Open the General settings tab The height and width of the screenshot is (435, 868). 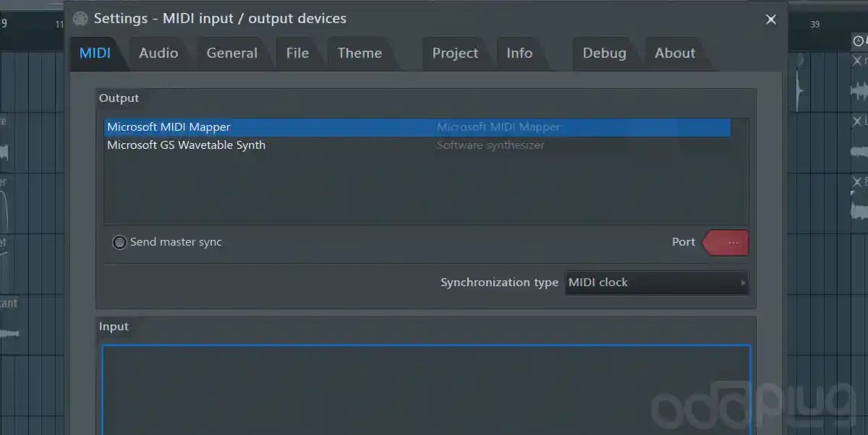pos(232,53)
